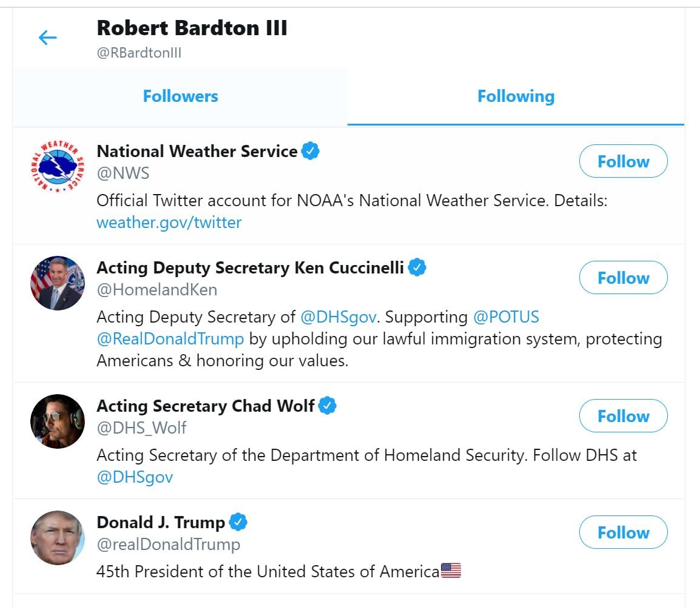Open National Weather Service profile picture
The width and height of the screenshot is (700, 607).
click(58, 167)
